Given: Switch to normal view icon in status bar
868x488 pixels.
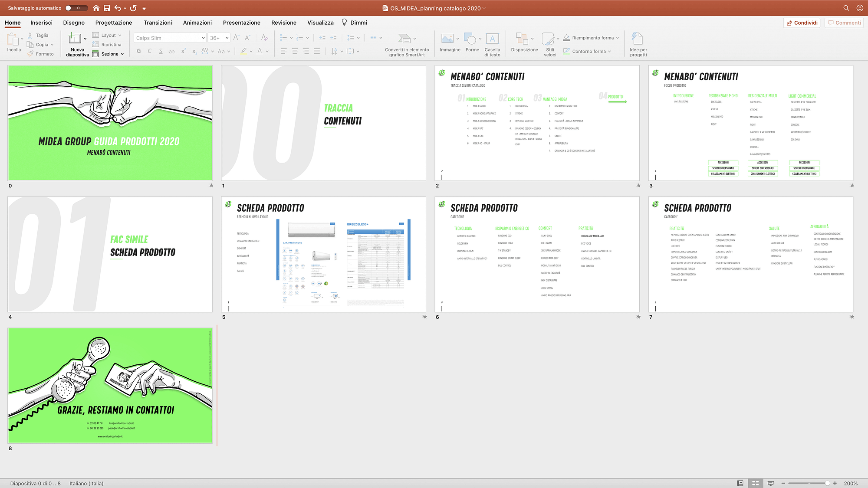Looking at the screenshot, I should pyautogui.click(x=740, y=483).
